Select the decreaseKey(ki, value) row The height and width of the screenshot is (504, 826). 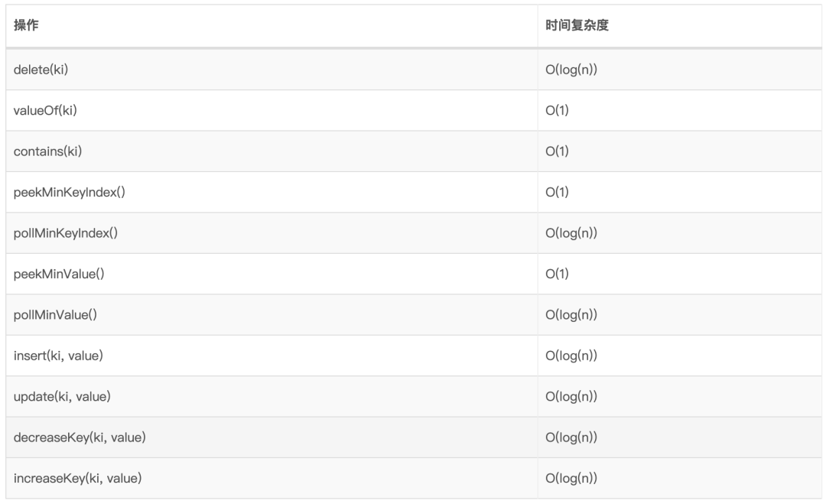tap(414, 437)
